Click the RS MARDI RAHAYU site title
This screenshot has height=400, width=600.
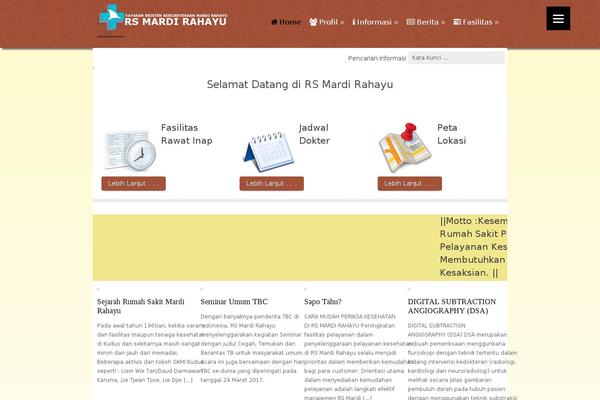176,21
